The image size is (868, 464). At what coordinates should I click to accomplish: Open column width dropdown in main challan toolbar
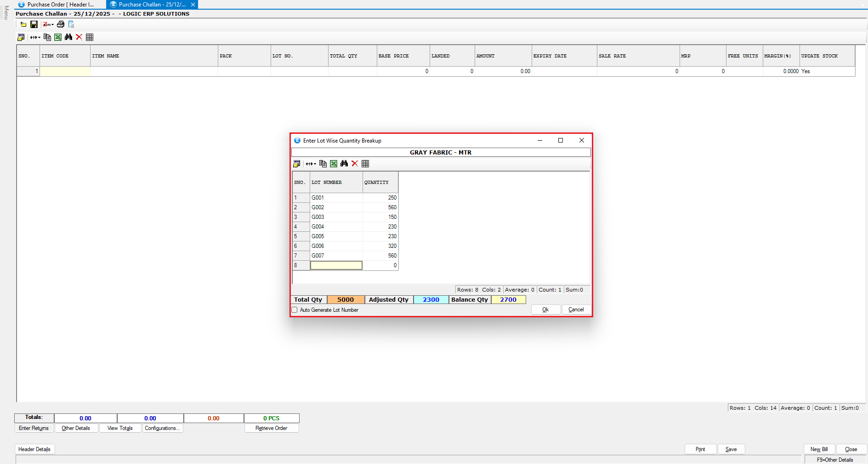click(x=35, y=37)
